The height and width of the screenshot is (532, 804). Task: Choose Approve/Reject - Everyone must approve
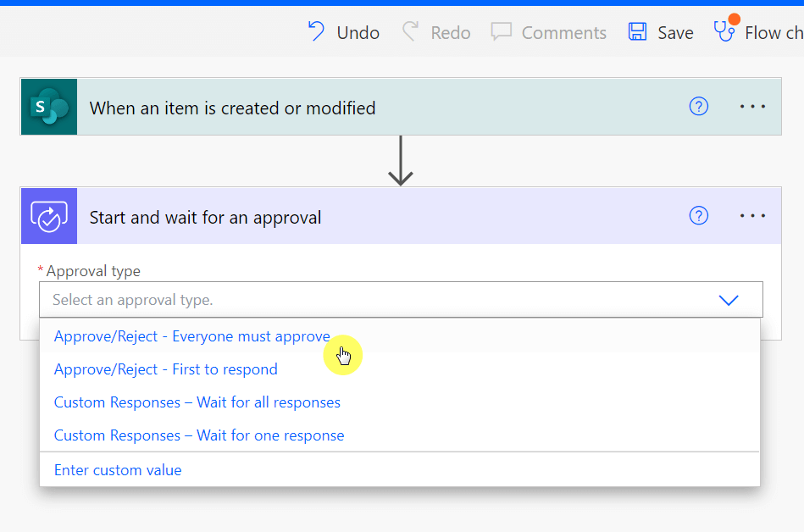tap(399, 336)
